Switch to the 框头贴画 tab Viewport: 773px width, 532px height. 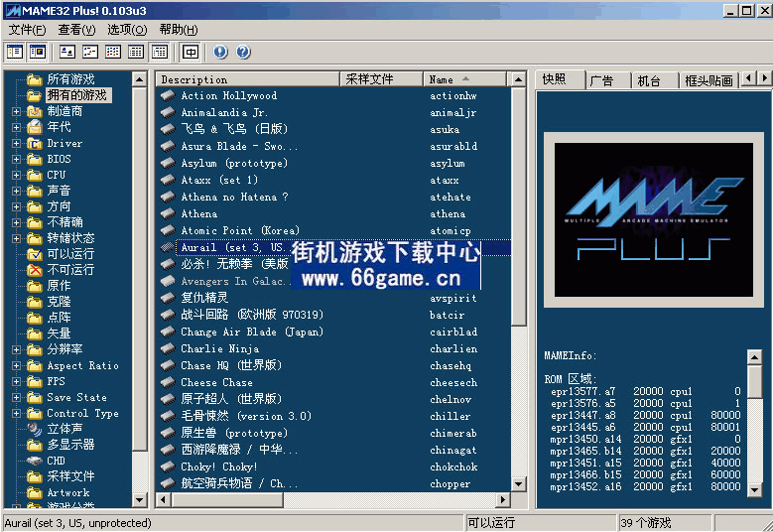(709, 80)
